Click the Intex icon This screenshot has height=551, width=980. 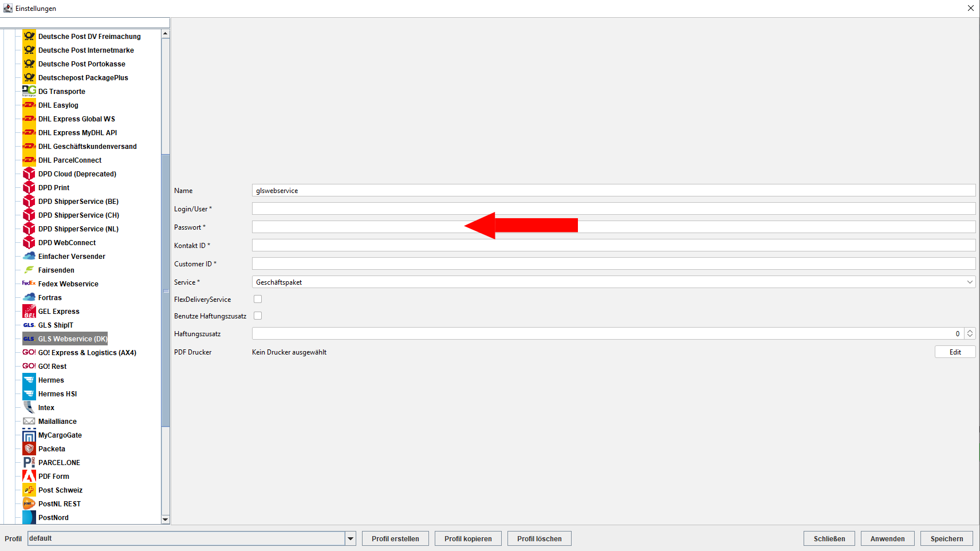(29, 407)
